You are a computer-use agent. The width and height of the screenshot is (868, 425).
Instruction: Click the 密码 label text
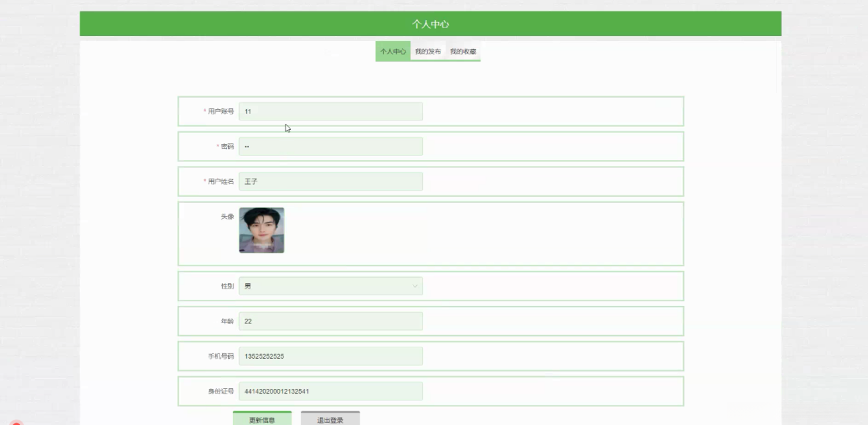pos(228,147)
